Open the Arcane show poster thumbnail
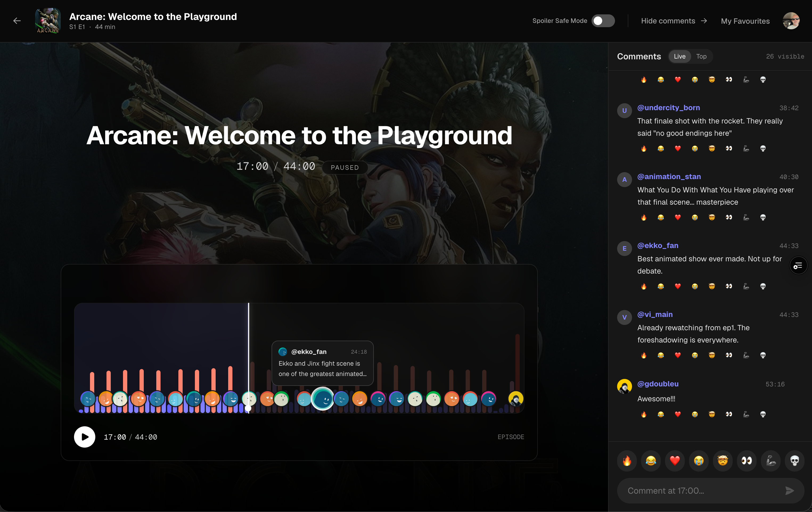This screenshot has width=812, height=512. [x=48, y=21]
